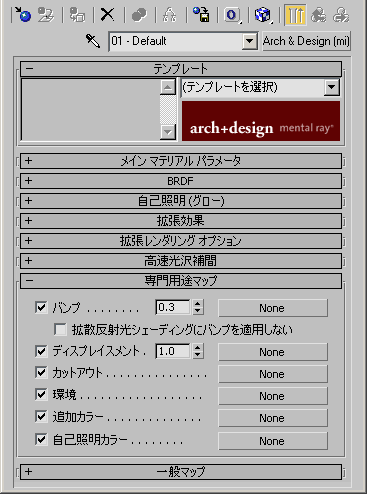Collapse the 専門用途マップ rollout
Viewport: 367px width, 494px height.
(x=181, y=281)
